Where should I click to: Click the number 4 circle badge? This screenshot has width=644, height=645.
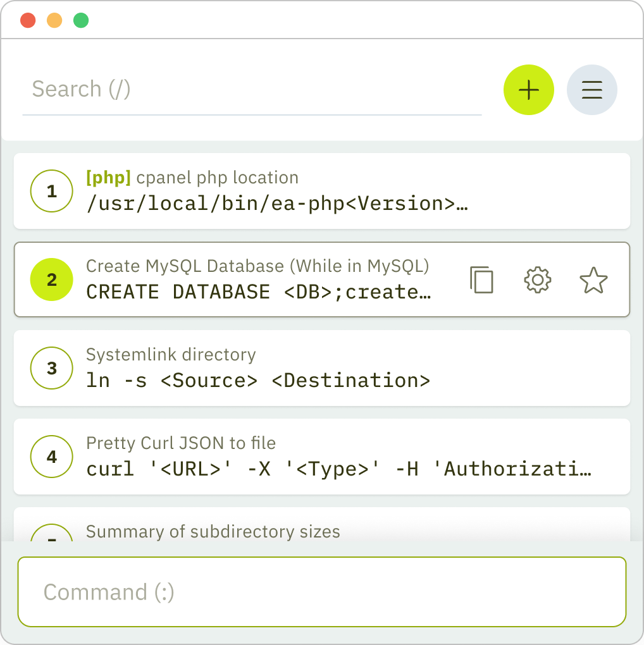[x=52, y=457]
